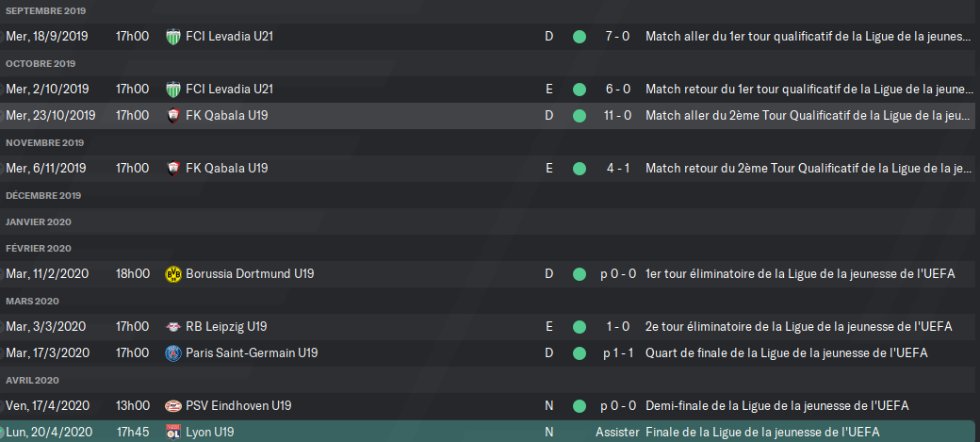Screen dimensions: 980x442
Task: Click green win indicator for 7 - 0 match
Action: point(580,37)
